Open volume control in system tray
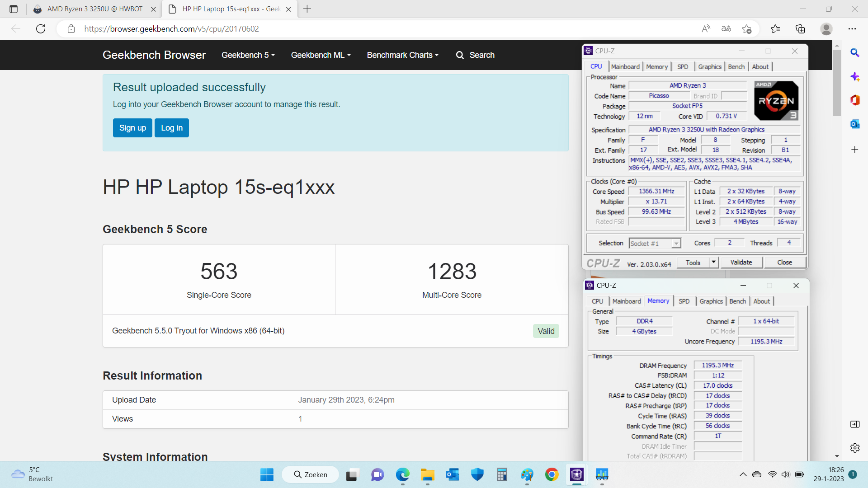Image resolution: width=868 pixels, height=488 pixels. 786,474
